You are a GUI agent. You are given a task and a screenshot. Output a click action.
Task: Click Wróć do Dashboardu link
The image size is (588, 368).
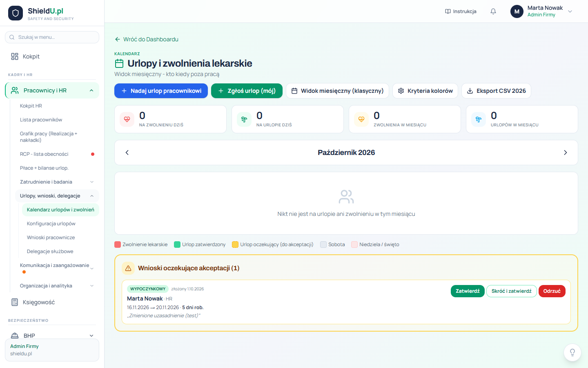[147, 39]
